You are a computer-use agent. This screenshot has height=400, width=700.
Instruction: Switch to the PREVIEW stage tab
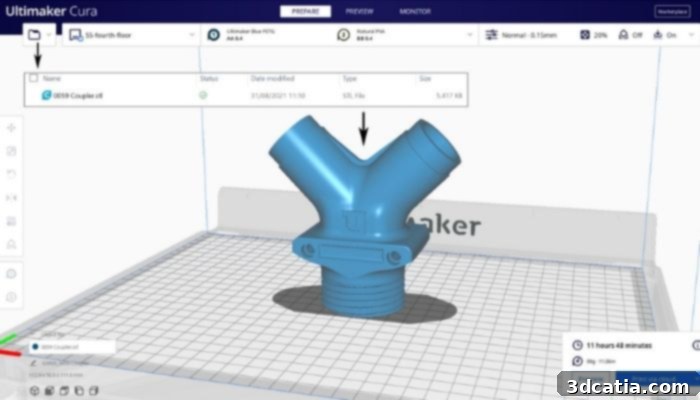[359, 12]
